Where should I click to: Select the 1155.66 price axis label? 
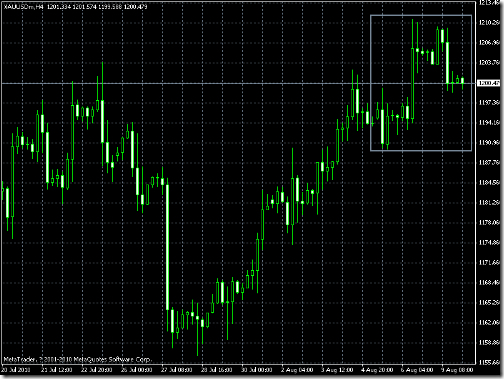coord(489,362)
